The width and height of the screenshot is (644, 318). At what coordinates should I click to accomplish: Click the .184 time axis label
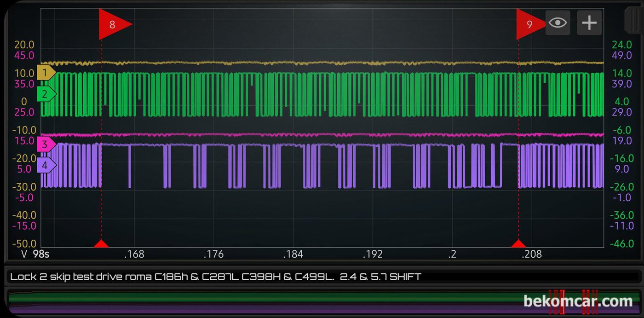point(293,254)
